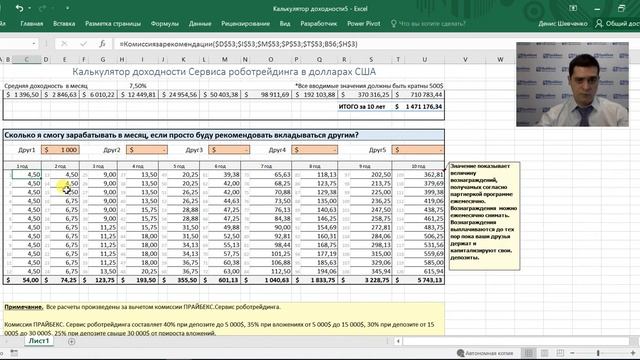640x360 pixels.
Task: Switch to Page Break Preview icon
Action: [560, 353]
